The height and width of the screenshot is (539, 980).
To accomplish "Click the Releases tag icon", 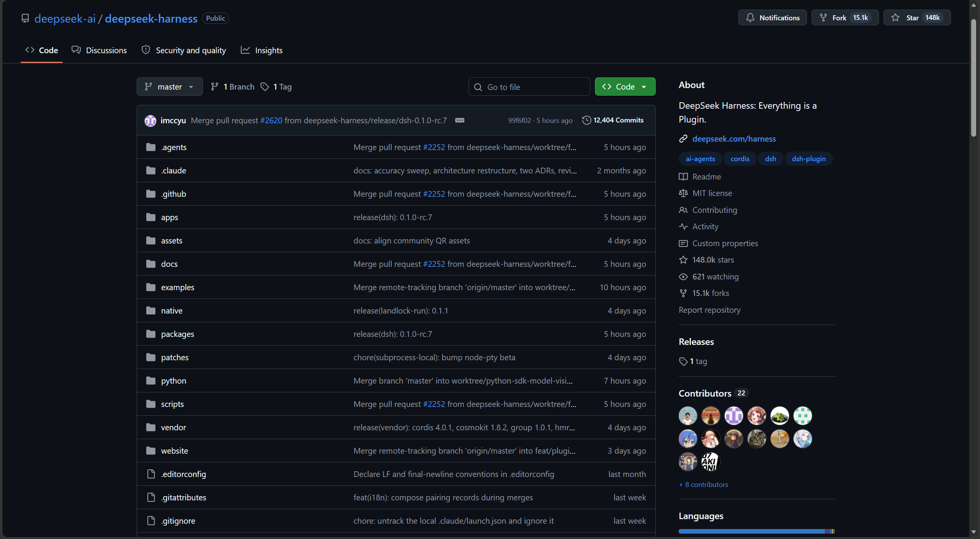I will [683, 361].
